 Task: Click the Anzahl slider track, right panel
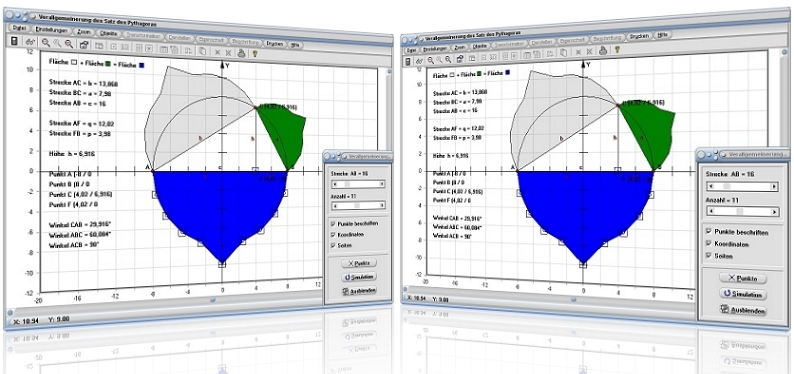click(x=742, y=211)
